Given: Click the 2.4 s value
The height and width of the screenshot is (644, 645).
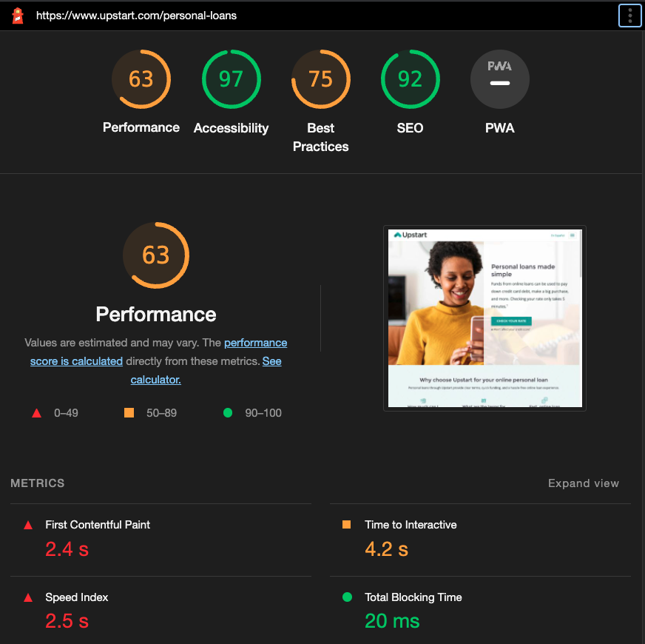Looking at the screenshot, I should pos(67,549).
